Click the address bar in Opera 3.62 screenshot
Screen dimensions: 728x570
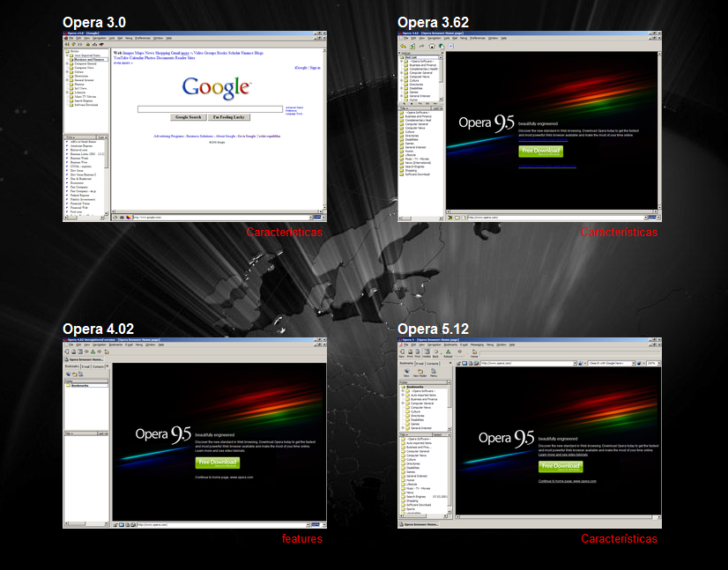pyautogui.click(x=557, y=218)
